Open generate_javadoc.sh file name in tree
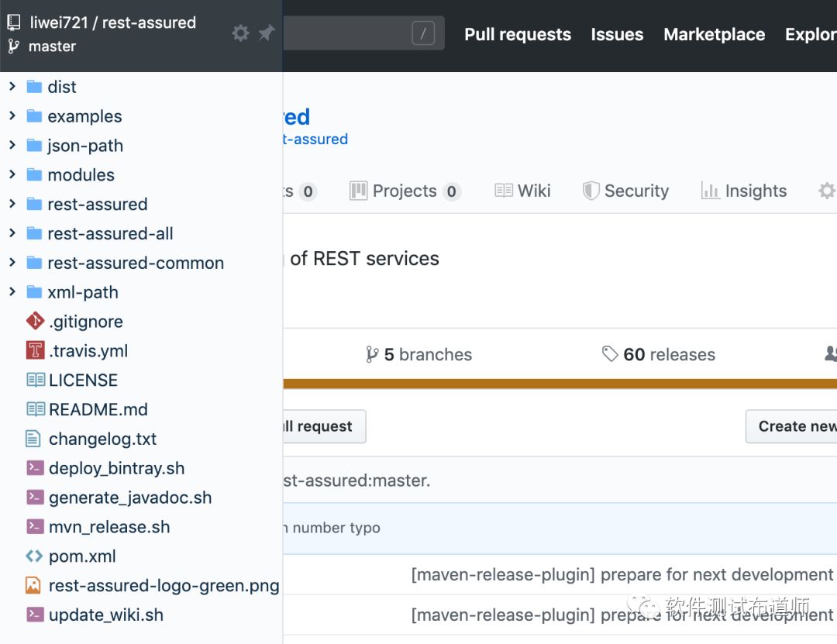Screen dimensions: 837x644 (x=130, y=498)
